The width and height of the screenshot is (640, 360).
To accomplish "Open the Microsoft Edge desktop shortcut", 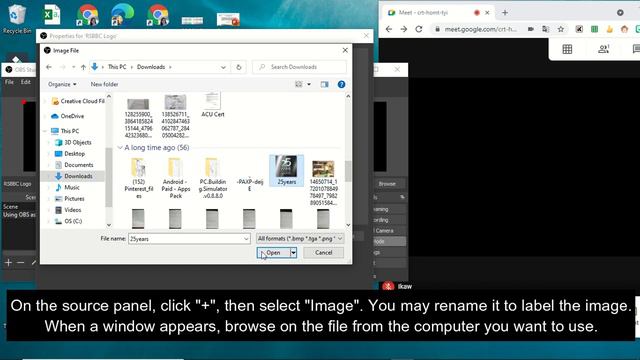I will point(122,15).
